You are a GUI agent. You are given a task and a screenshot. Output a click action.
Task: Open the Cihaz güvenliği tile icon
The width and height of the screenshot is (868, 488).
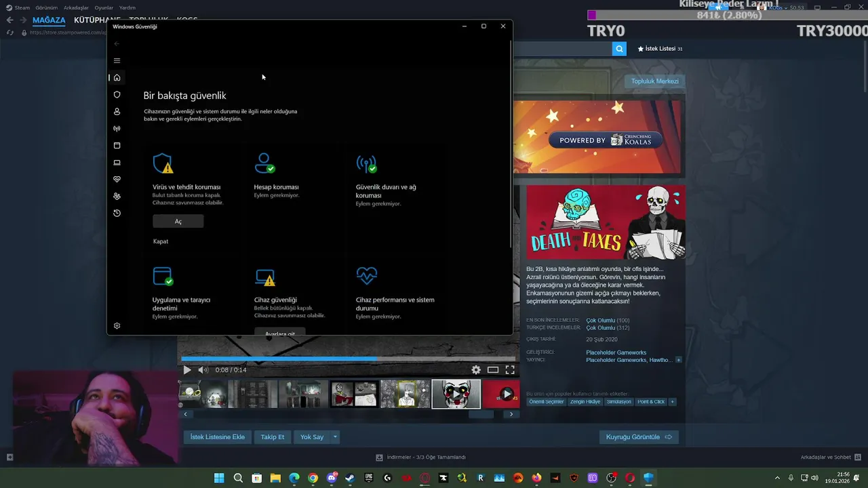click(x=264, y=277)
